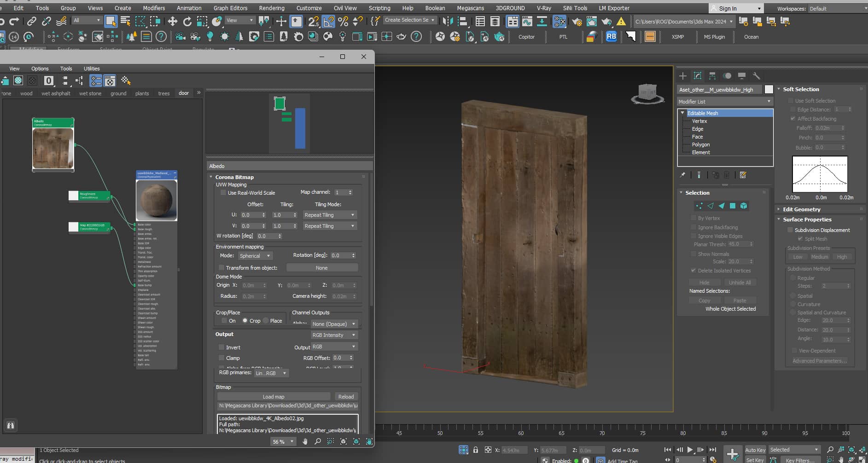The width and height of the screenshot is (868, 463).
Task: Open the Modify panel tab icon
Action: point(698,76)
